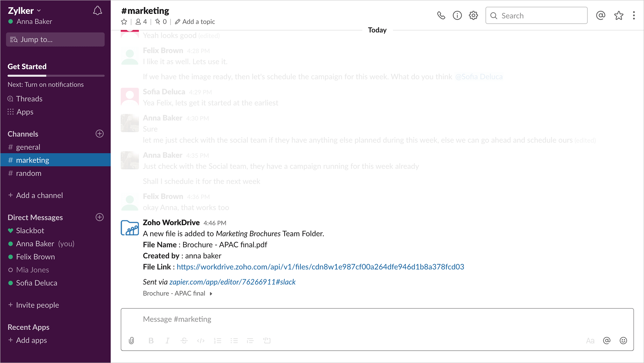
Task: Open channel settings gear icon
Action: point(473,16)
